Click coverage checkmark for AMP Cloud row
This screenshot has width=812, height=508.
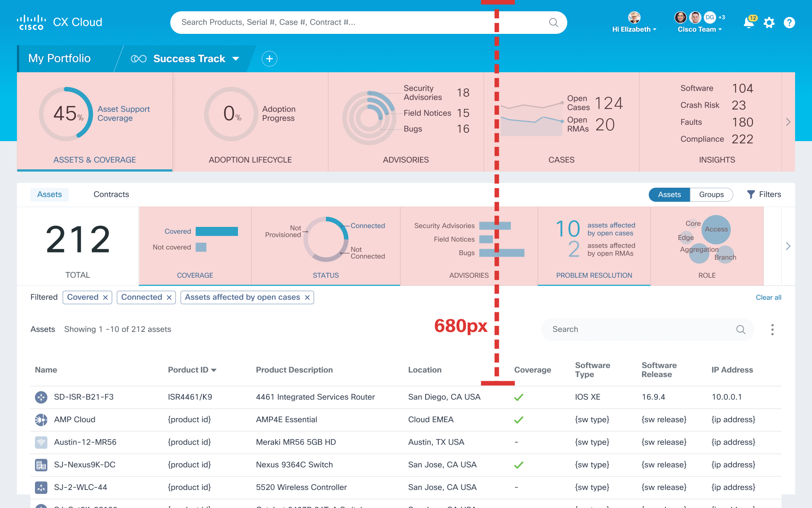519,420
